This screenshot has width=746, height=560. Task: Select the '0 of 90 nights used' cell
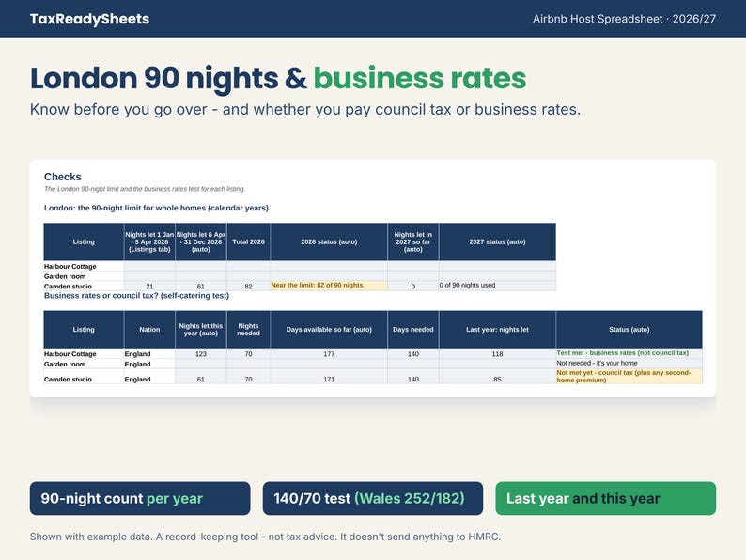(x=497, y=285)
